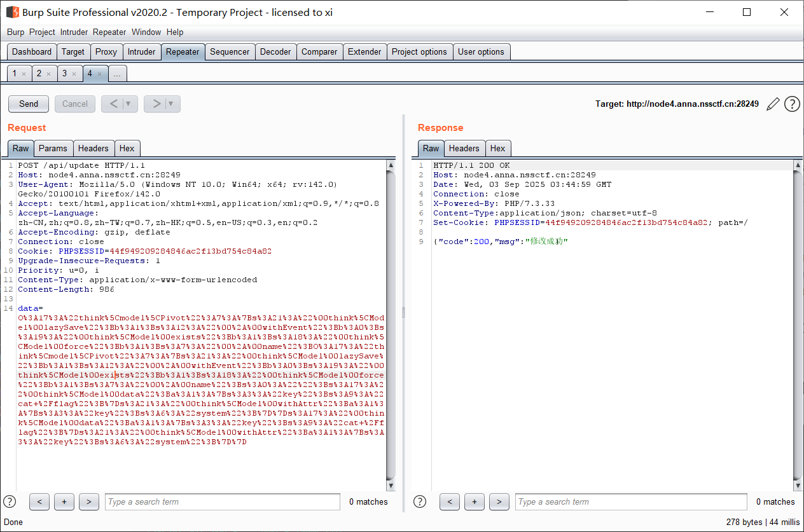Switch request view to Params tab
The width and height of the screenshot is (804, 532).
click(x=53, y=148)
